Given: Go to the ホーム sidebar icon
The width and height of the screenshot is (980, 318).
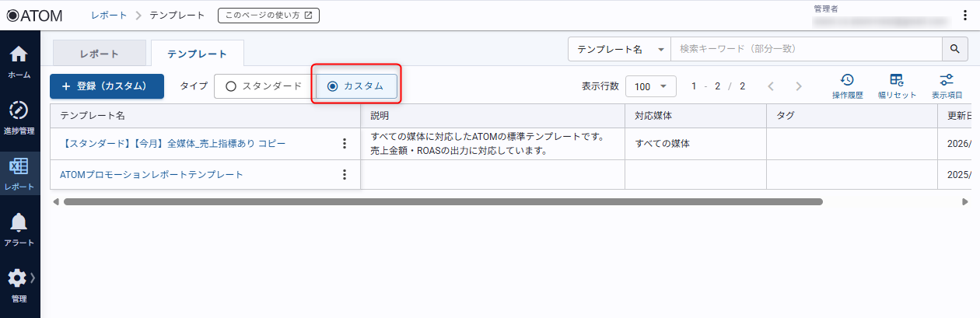Looking at the screenshot, I should pyautogui.click(x=19, y=62).
